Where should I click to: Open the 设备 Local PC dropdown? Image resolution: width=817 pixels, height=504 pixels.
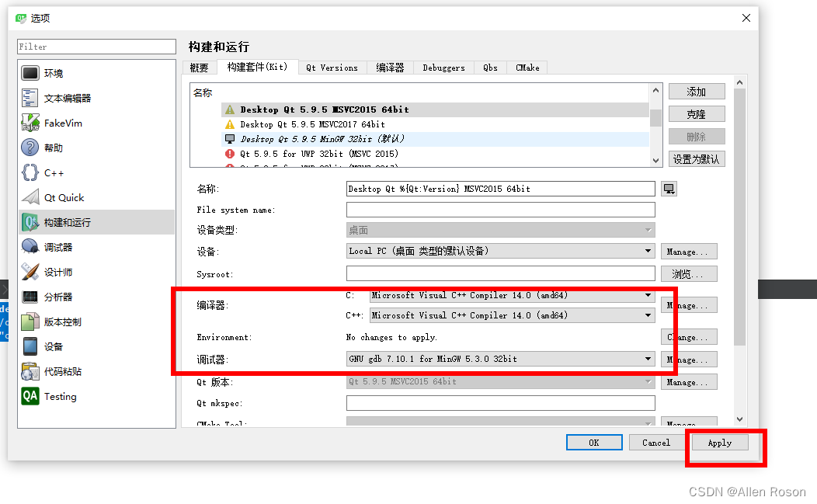(x=648, y=251)
